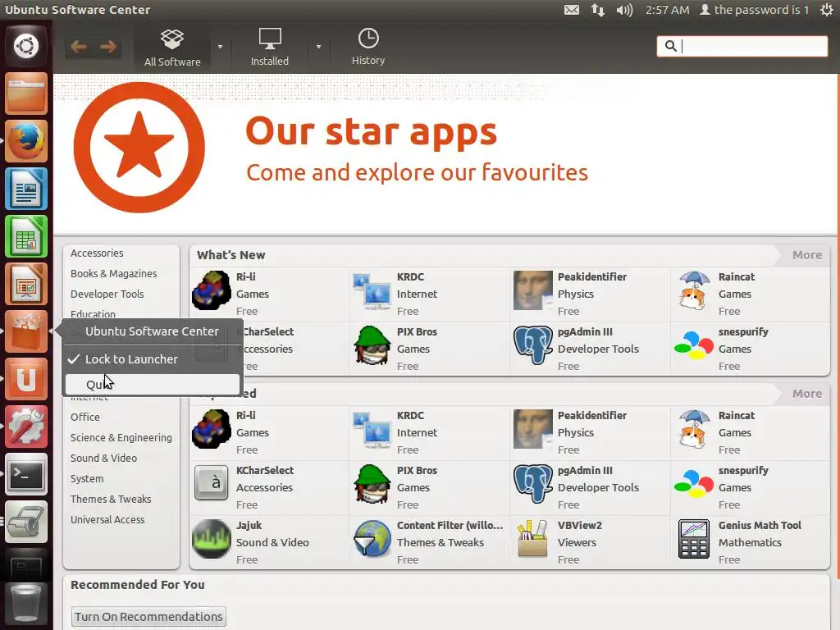Open the Jajuk app icon
Screen dimensions: 840x630
(212, 539)
